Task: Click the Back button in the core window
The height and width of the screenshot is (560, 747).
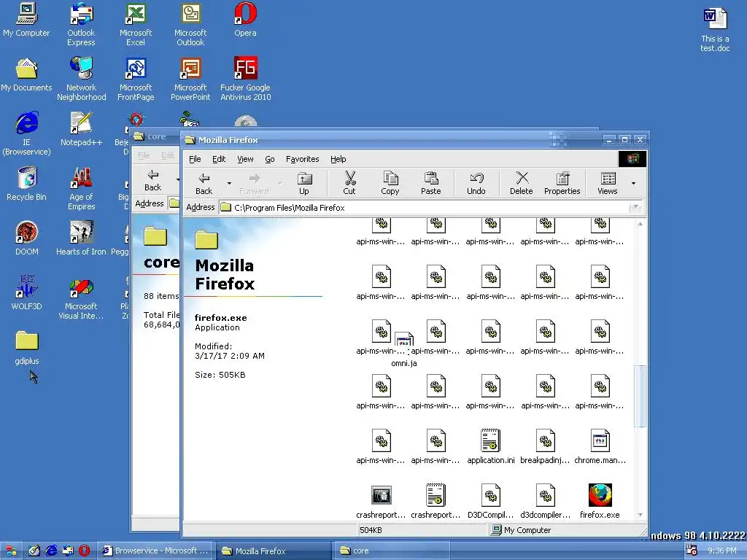Action: [x=152, y=180]
